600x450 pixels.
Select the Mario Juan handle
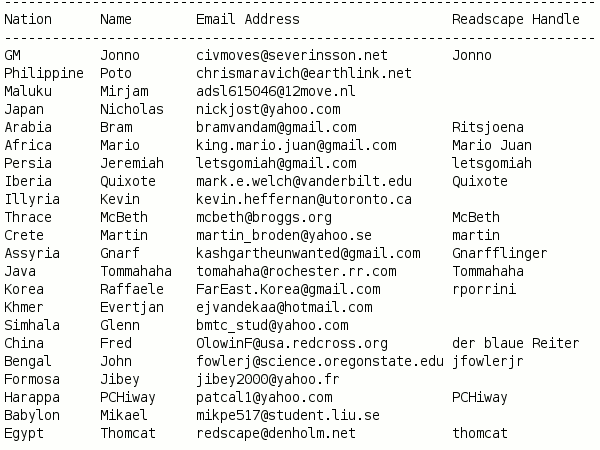tap(491, 145)
